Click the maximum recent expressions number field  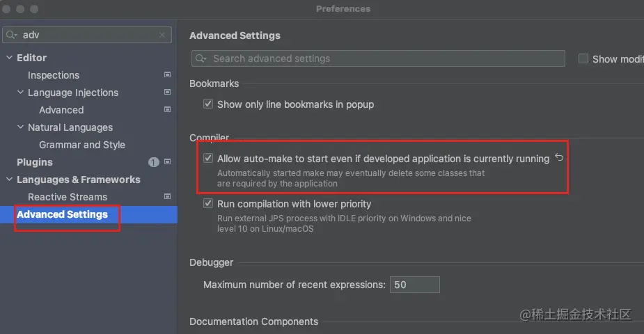414,285
